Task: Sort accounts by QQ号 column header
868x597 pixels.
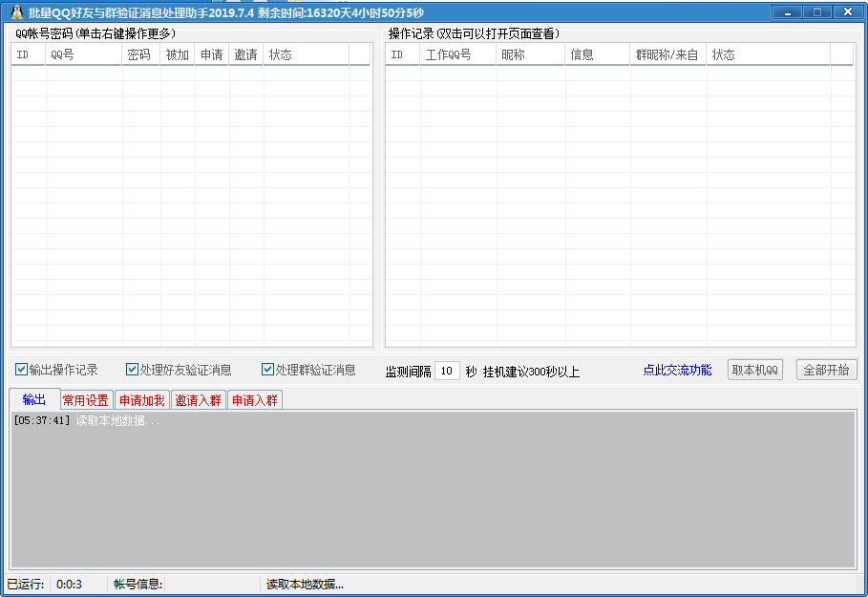Action: pos(84,54)
